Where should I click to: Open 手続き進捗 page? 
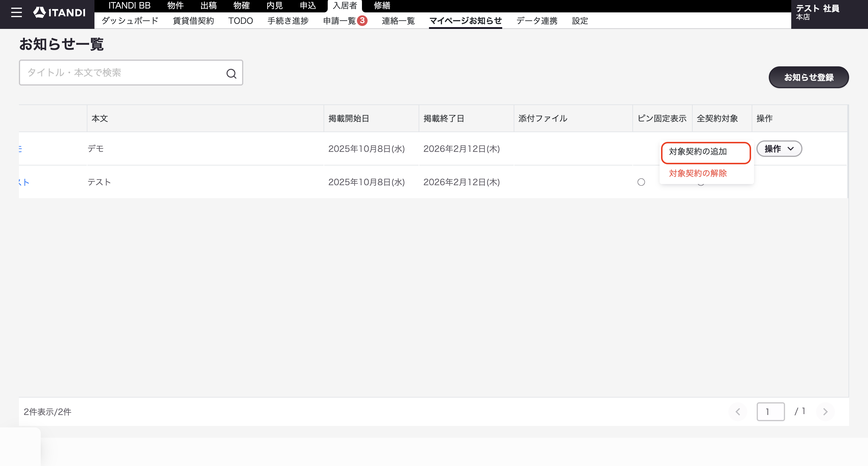tap(288, 21)
